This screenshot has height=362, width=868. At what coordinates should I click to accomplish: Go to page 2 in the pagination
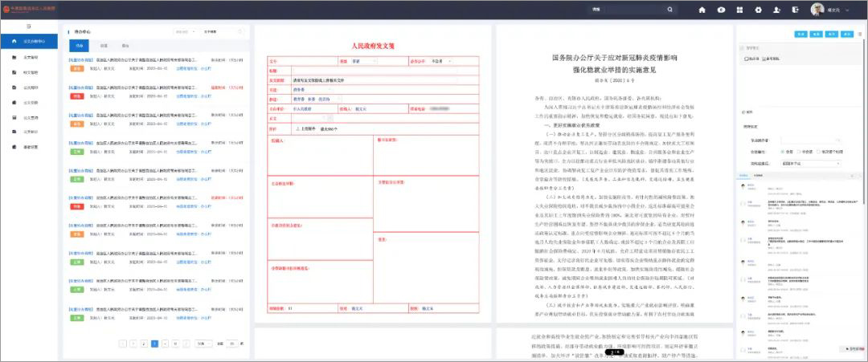143,344
